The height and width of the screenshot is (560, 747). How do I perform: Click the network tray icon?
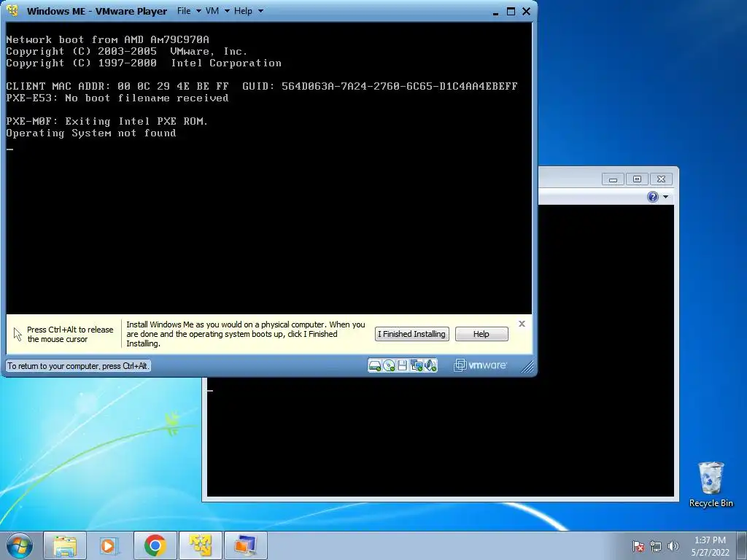click(x=656, y=546)
